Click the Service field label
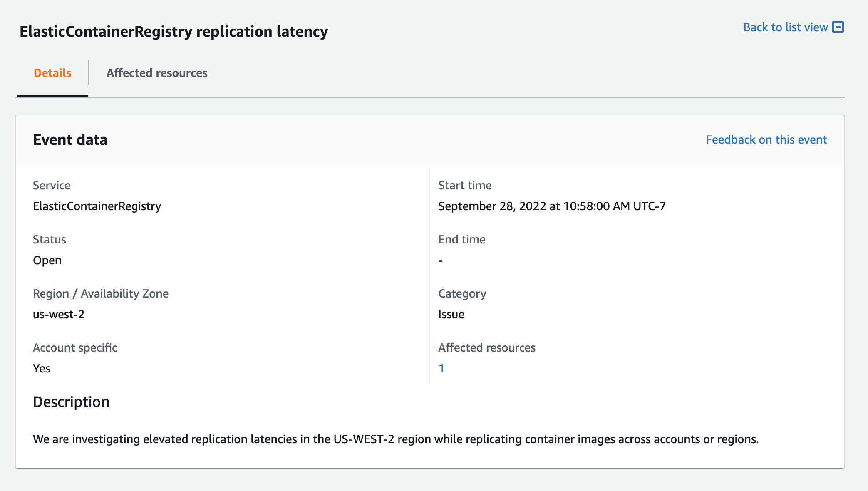 point(52,185)
